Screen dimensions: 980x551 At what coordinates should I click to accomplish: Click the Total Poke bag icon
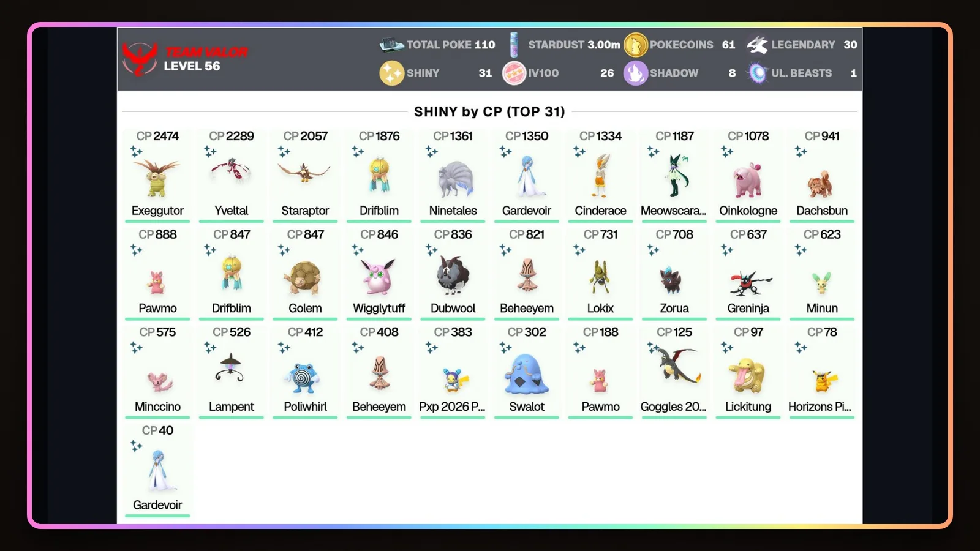point(391,45)
